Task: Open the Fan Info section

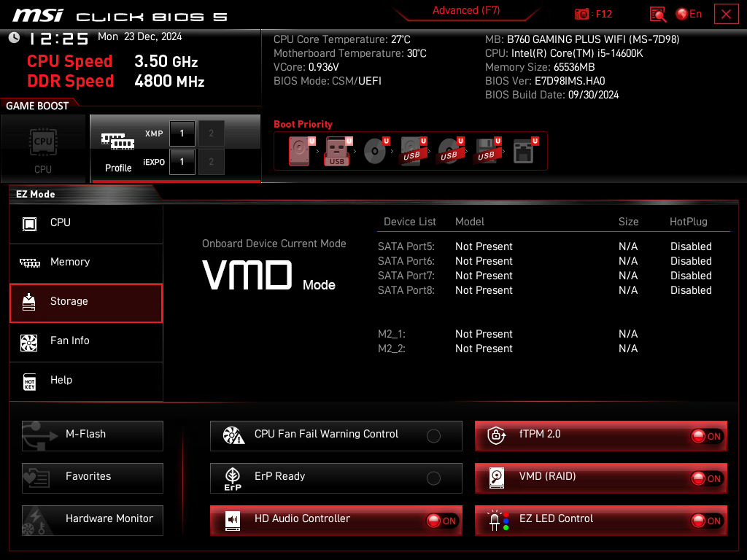Action: pyautogui.click(x=86, y=341)
